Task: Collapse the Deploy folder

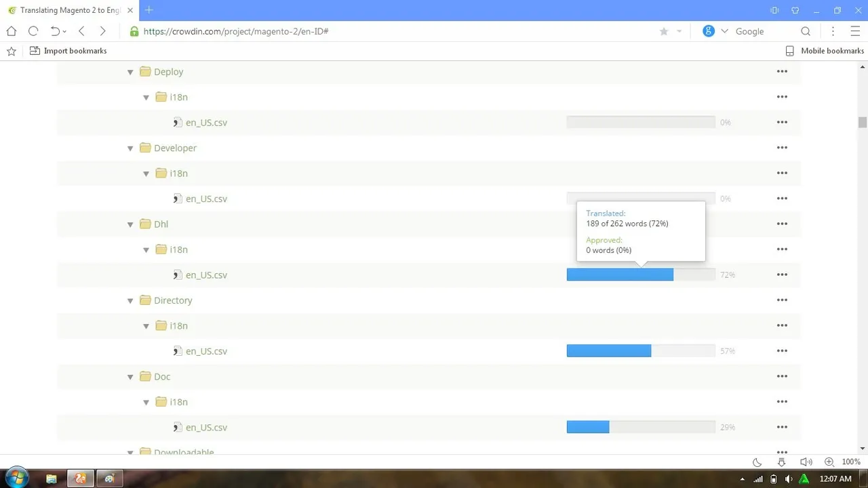Action: tap(130, 72)
